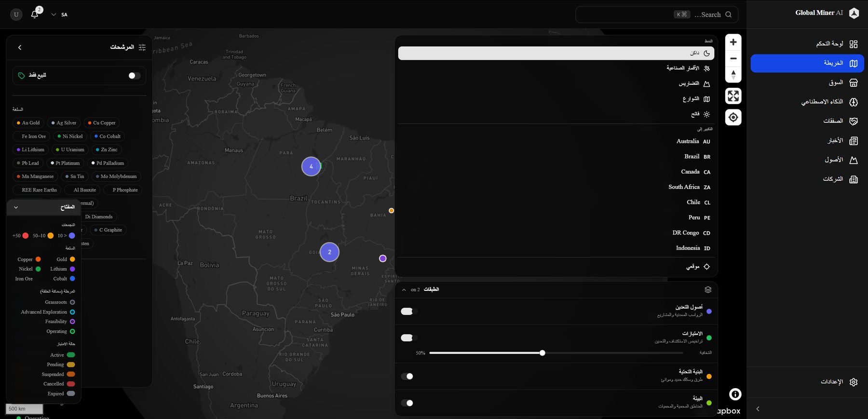Click the concessions opacity slider handle

[542, 353]
